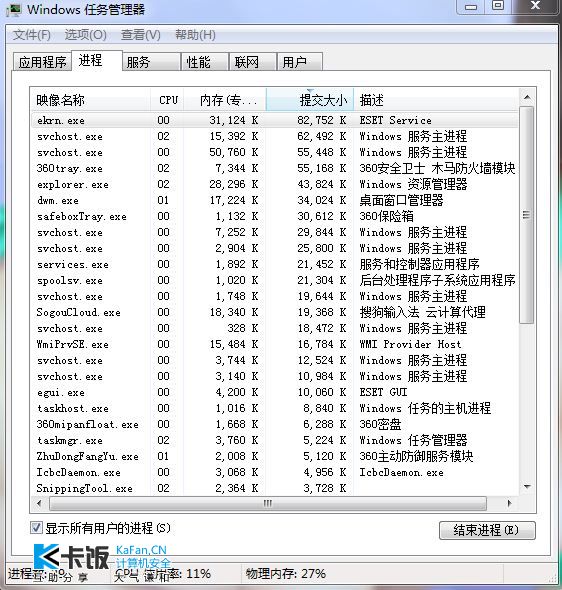Switch to the 用户 tab
The height and width of the screenshot is (590, 562).
coord(299,62)
